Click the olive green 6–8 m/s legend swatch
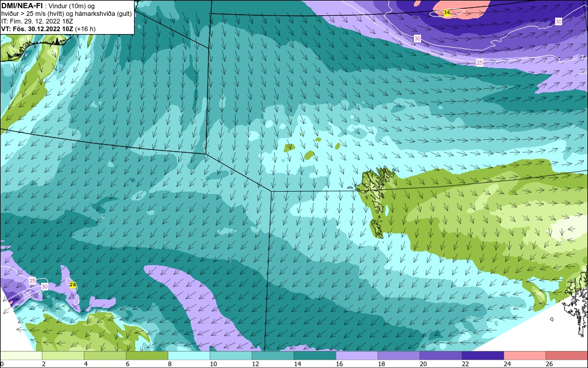The height and width of the screenshot is (368, 588). pyautogui.click(x=147, y=356)
